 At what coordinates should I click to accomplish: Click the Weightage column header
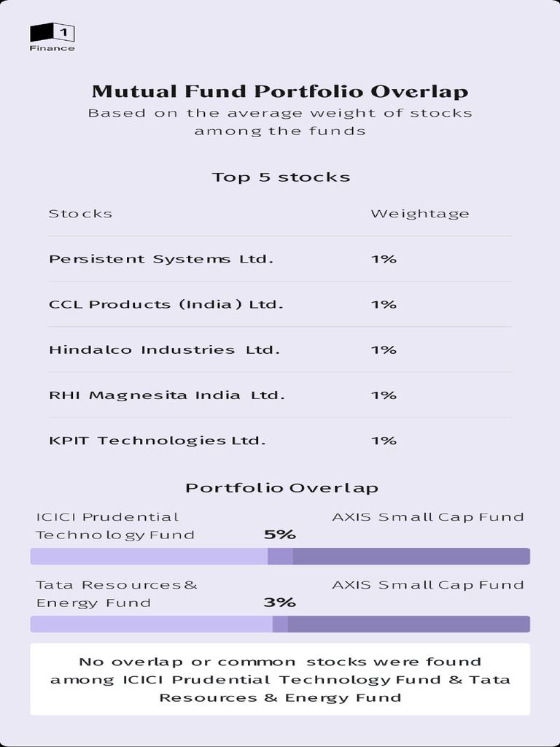(x=419, y=214)
